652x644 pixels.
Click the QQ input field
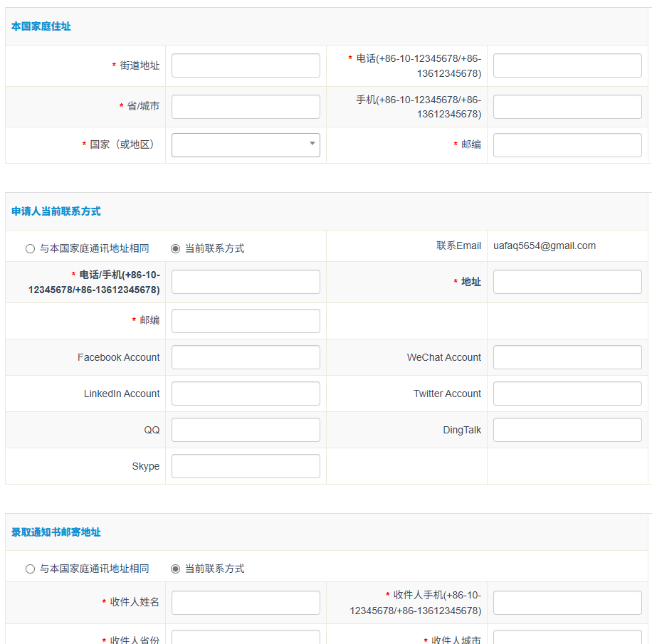click(x=246, y=430)
